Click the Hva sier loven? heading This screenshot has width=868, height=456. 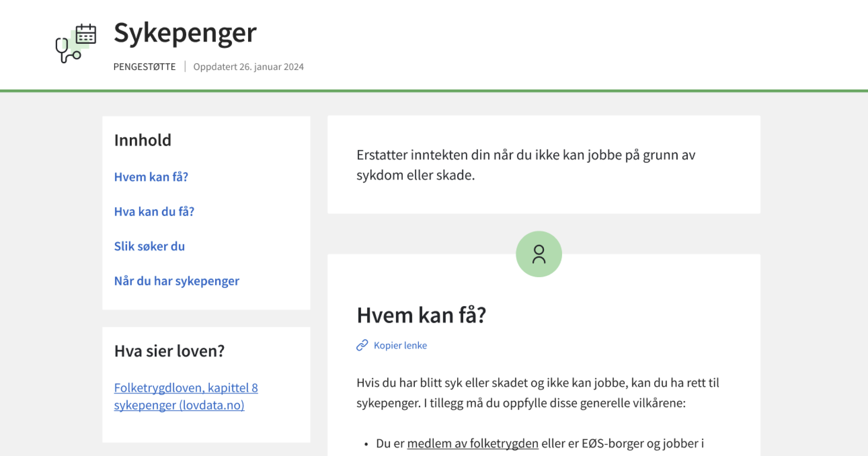(x=169, y=351)
